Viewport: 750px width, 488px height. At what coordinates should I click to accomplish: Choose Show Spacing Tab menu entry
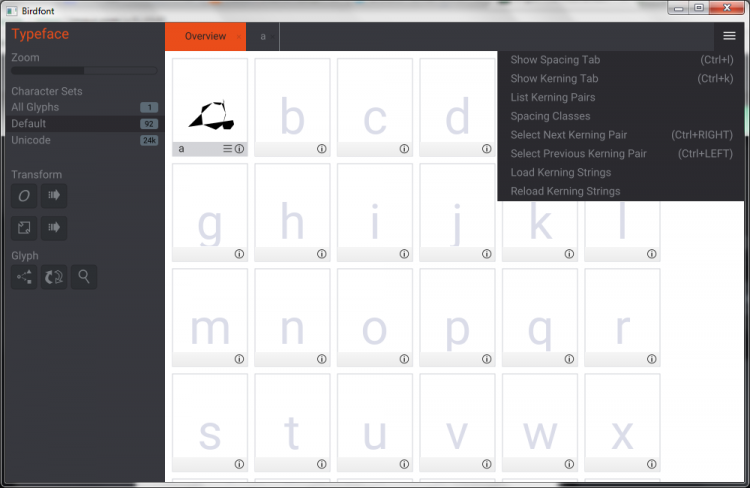(x=621, y=60)
